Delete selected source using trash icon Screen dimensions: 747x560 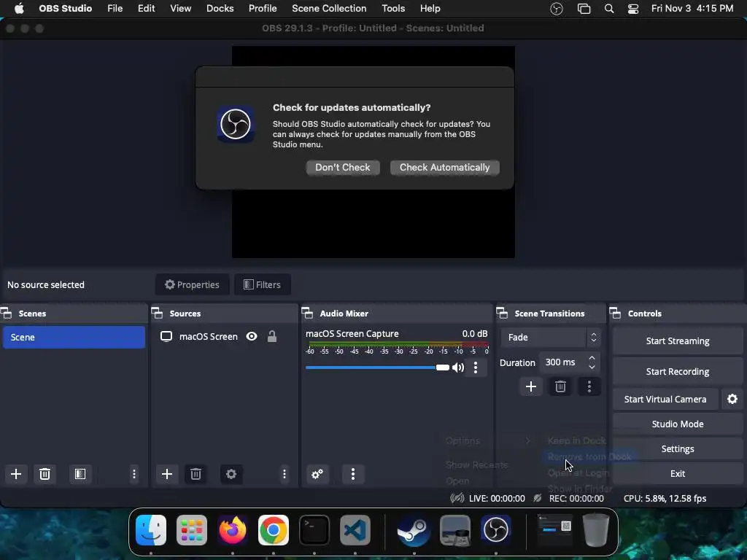click(196, 474)
